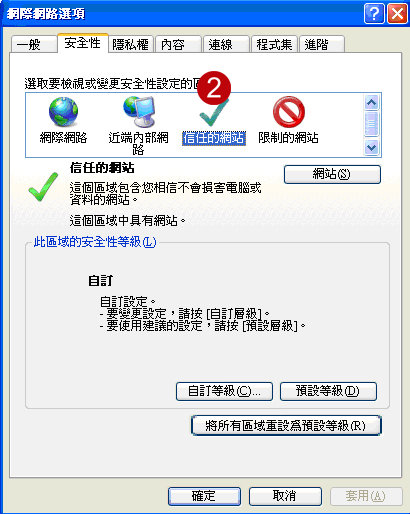The width and height of the screenshot is (410, 514).
Task: Click the zone list scroll up arrow
Action: [x=371, y=102]
